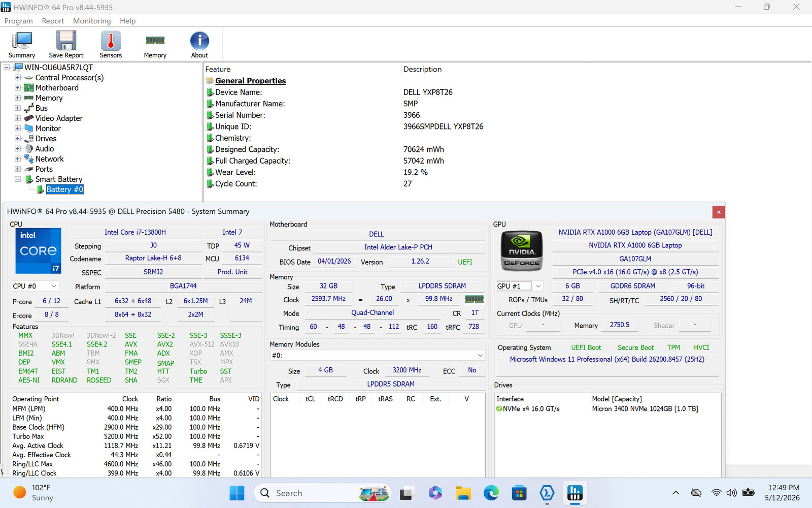This screenshot has height=508, width=812.
Task: Open the blue hexagon taskbar app
Action: pyautogui.click(x=547, y=493)
